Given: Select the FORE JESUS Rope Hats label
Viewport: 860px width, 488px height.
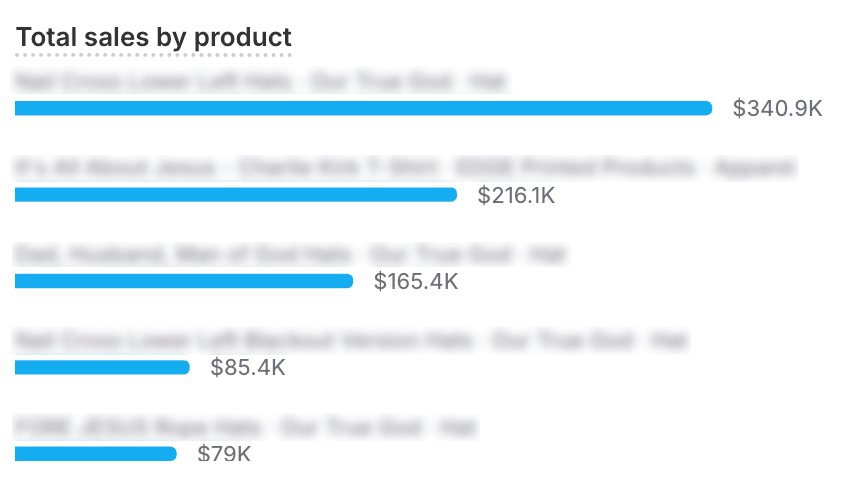Looking at the screenshot, I should point(245,428).
